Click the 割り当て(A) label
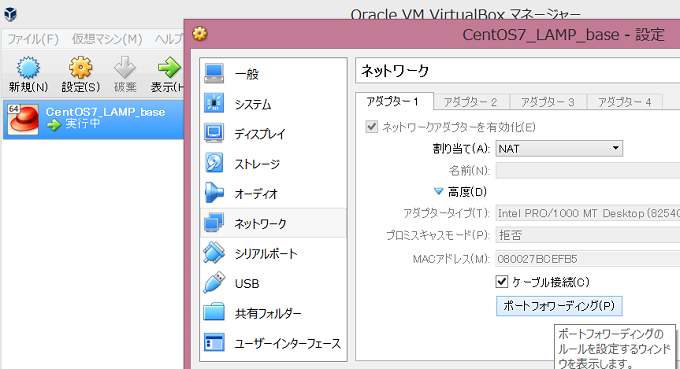680x369 pixels. [461, 149]
